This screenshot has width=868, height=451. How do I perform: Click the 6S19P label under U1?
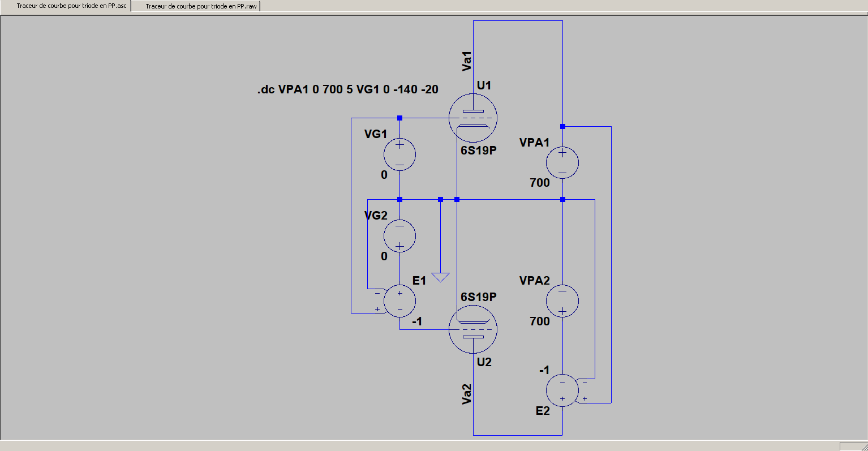[479, 151]
